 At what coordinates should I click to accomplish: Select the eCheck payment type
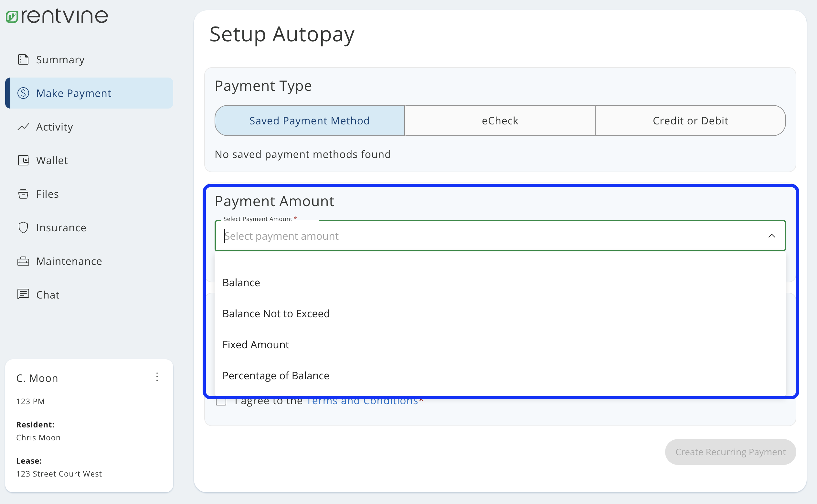pyautogui.click(x=500, y=120)
